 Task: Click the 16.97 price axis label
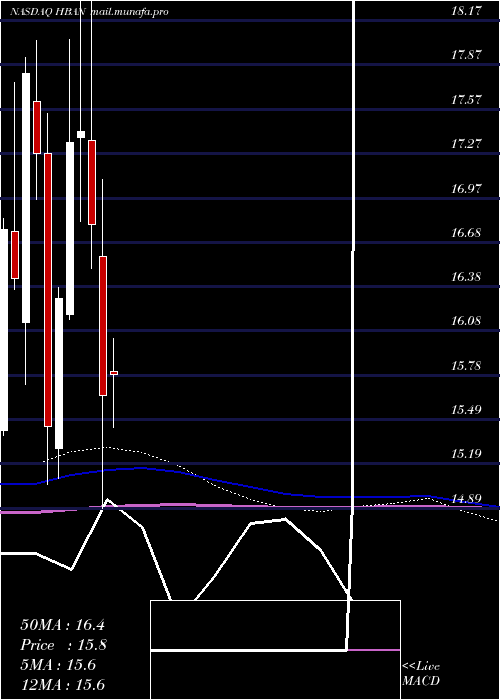[467, 188]
